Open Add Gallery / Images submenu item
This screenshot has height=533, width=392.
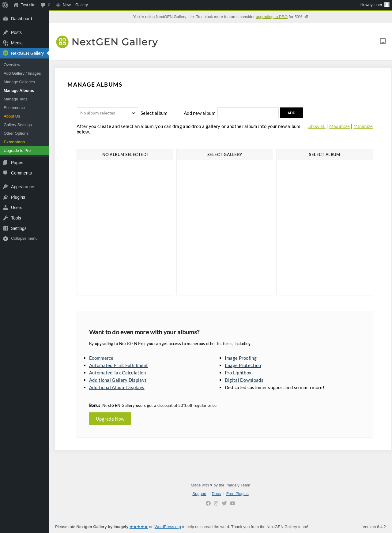(x=22, y=73)
